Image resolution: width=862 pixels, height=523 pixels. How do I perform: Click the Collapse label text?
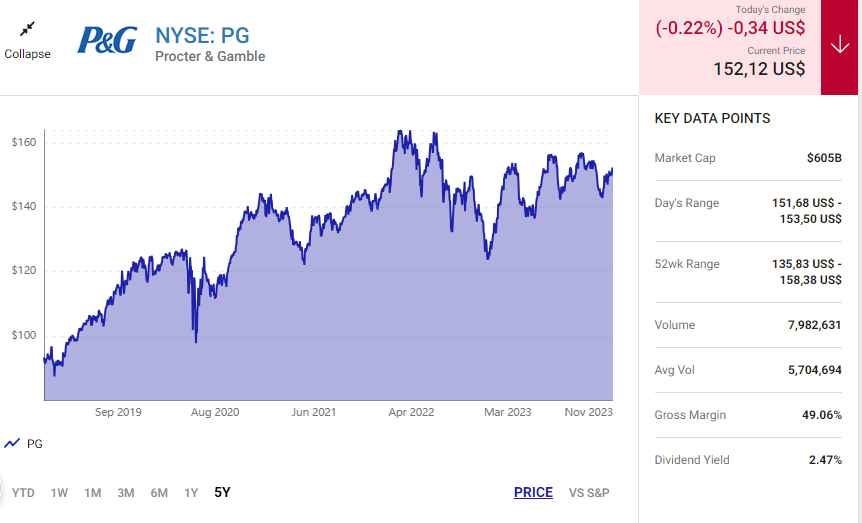pos(27,54)
